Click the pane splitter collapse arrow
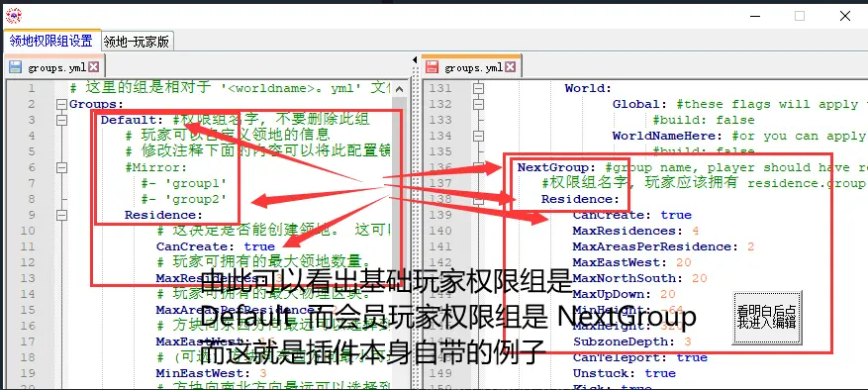The height and width of the screenshot is (390, 868). pyautogui.click(x=415, y=59)
